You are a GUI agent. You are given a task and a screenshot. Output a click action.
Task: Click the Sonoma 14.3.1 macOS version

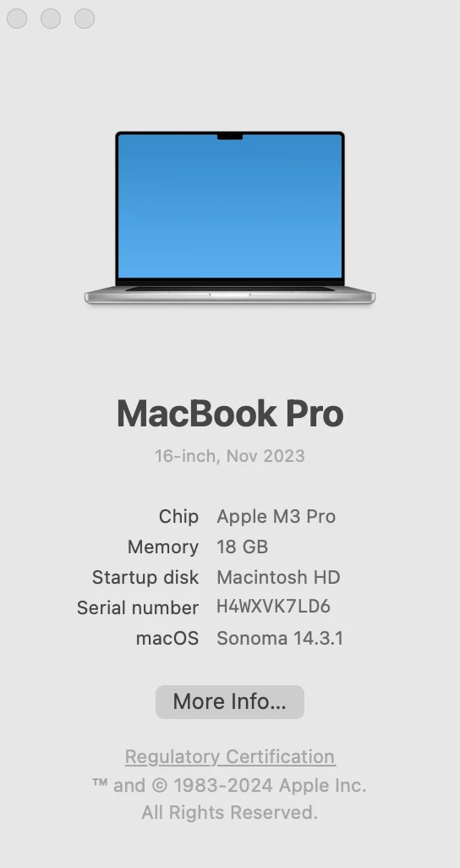[x=280, y=638]
